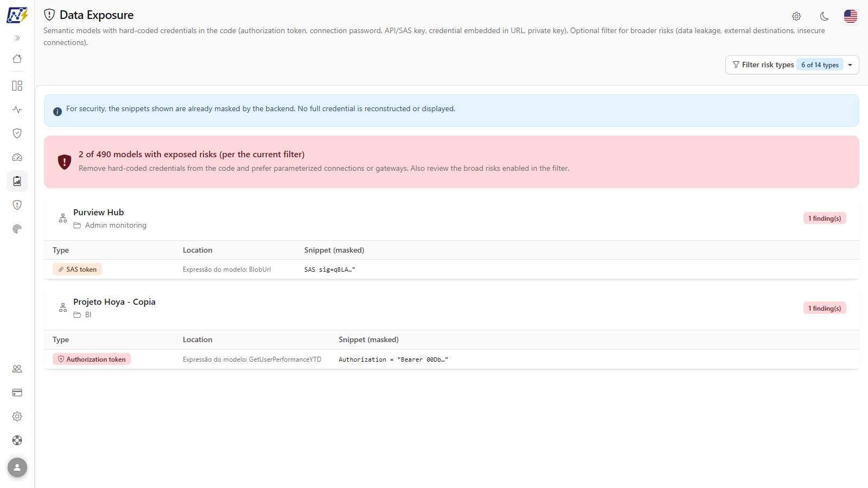The width and height of the screenshot is (868, 488).
Task: Open the shield checkmark icon in sidebar
Action: tap(17, 133)
